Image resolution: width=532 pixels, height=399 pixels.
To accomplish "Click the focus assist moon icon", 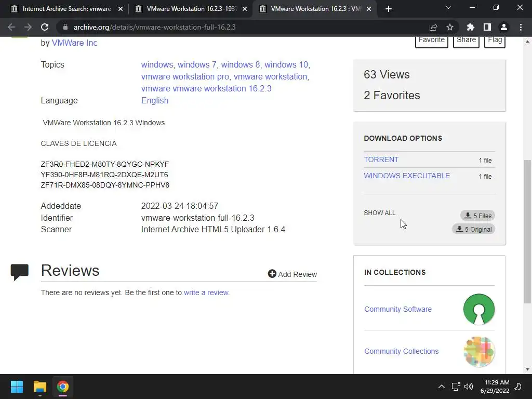I will pyautogui.click(x=518, y=387).
